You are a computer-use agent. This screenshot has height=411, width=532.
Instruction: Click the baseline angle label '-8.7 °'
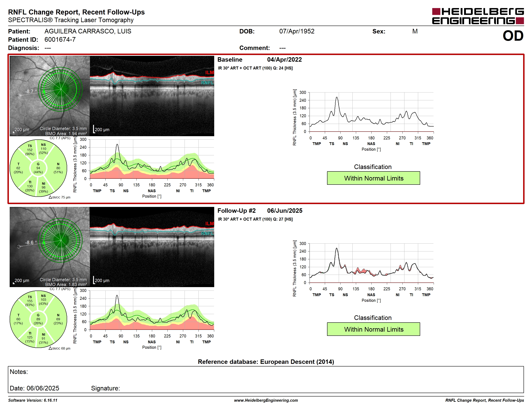click(x=31, y=91)
